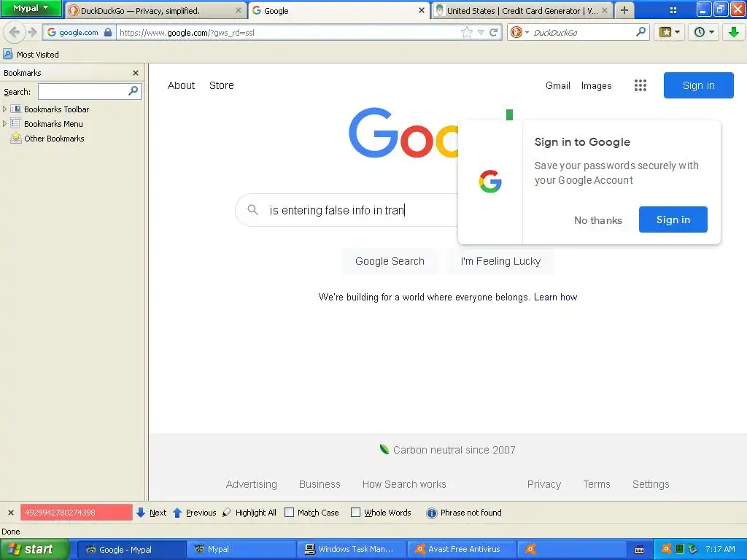Click the search bar magnifier icon

tap(641, 32)
